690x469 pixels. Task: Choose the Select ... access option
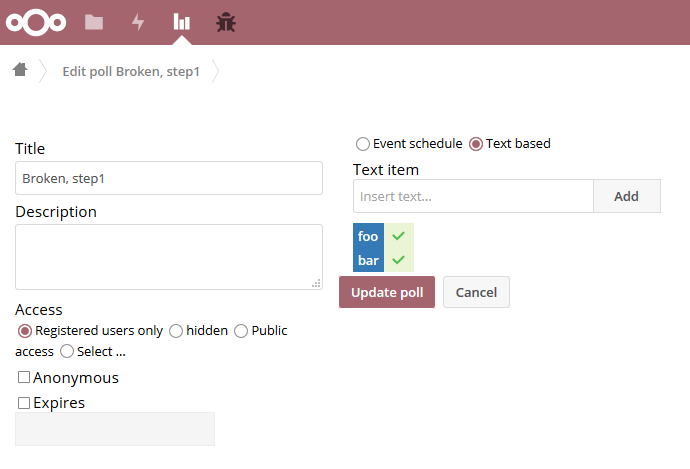[67, 351]
